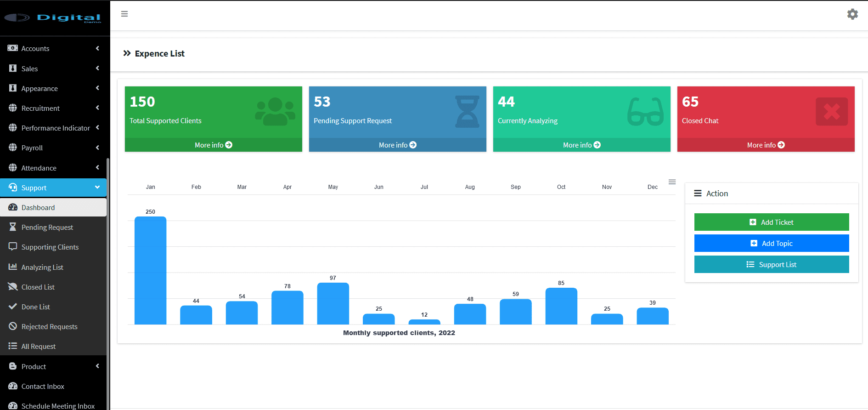Click the blue Add Topic button
Screen dimensions: 868x410
[x=771, y=243]
